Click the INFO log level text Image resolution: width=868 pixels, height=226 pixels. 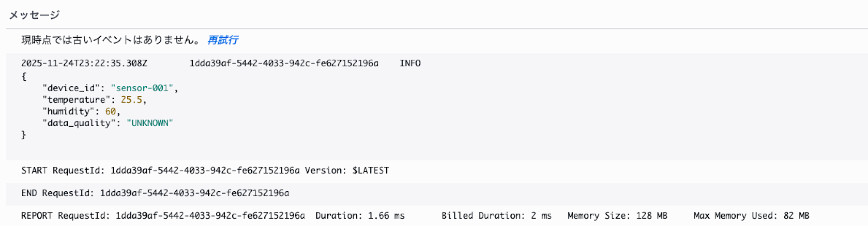410,63
